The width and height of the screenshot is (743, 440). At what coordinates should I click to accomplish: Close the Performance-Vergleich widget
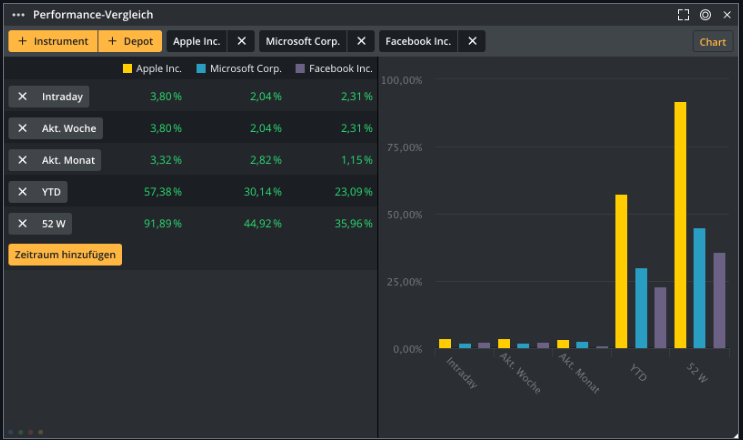727,15
